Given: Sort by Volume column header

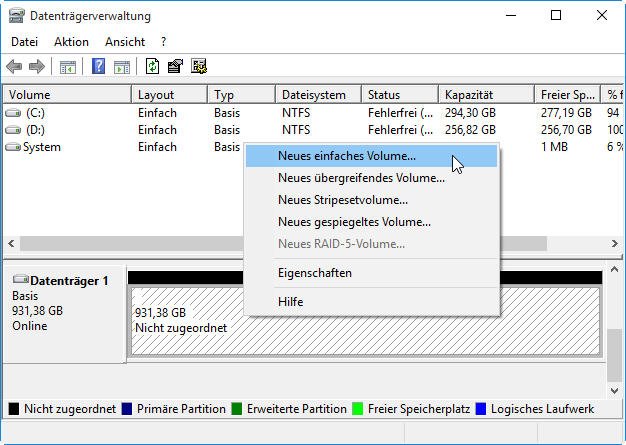Looking at the screenshot, I should coord(67,95).
